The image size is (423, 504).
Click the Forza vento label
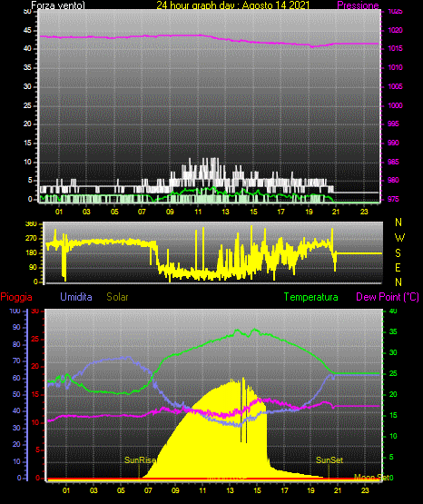(x=58, y=5)
